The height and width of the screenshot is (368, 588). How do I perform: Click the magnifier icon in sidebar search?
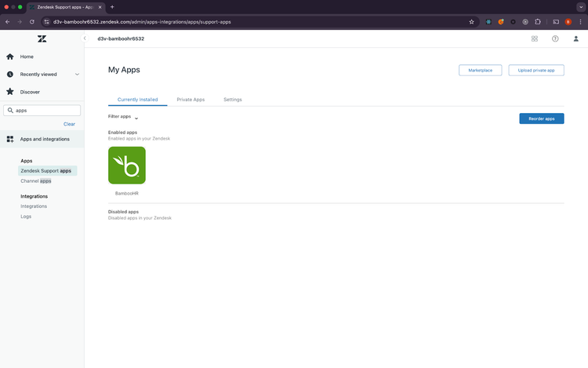pos(10,111)
